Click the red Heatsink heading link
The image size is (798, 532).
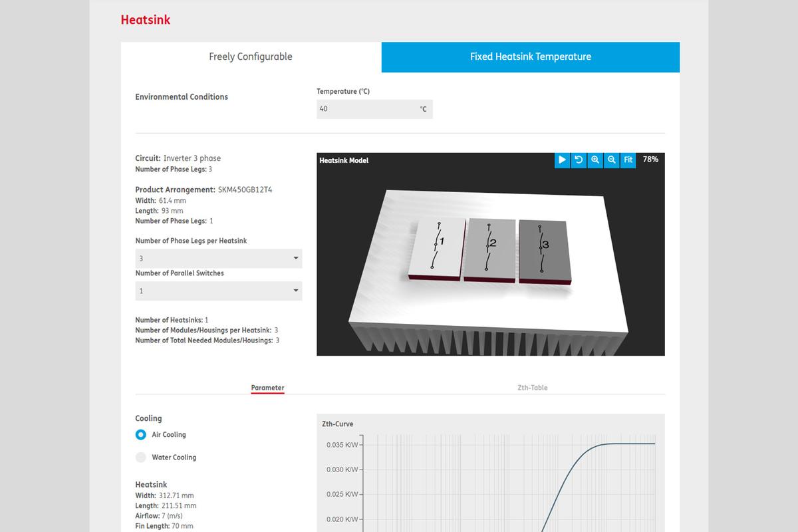coord(145,19)
